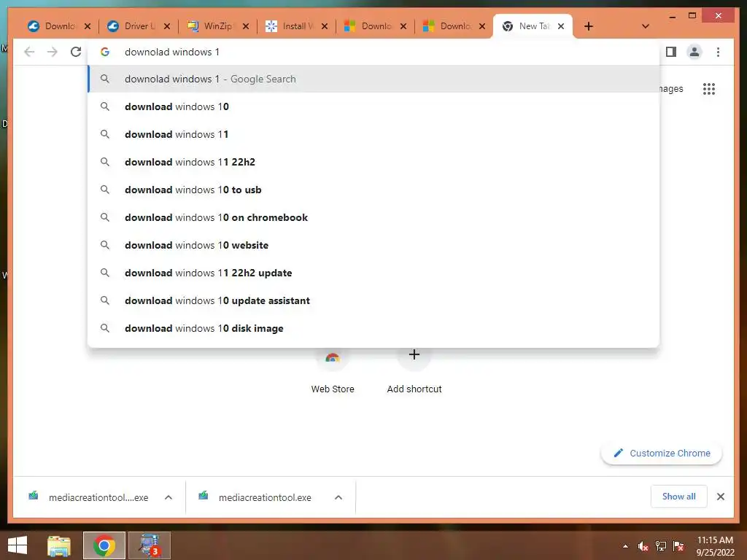The width and height of the screenshot is (747, 560).
Task: Select 'downolad windows 1 - Google Search' suggestion
Action: (373, 79)
